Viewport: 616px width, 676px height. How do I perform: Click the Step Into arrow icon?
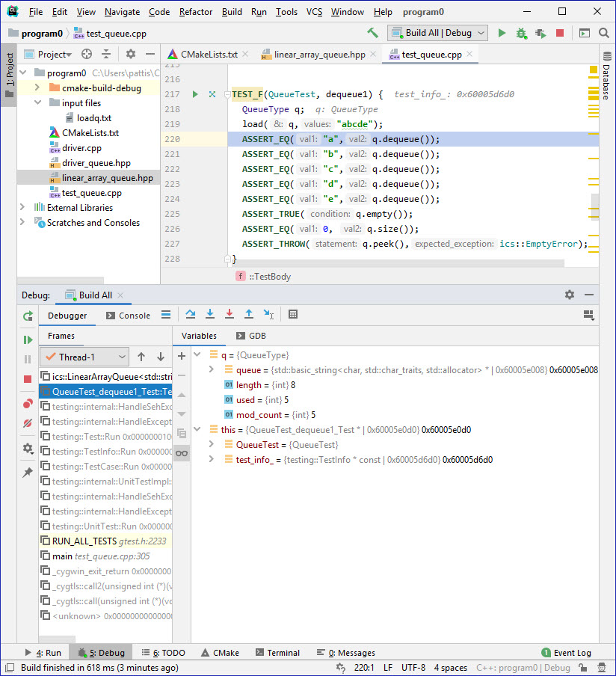pos(210,315)
